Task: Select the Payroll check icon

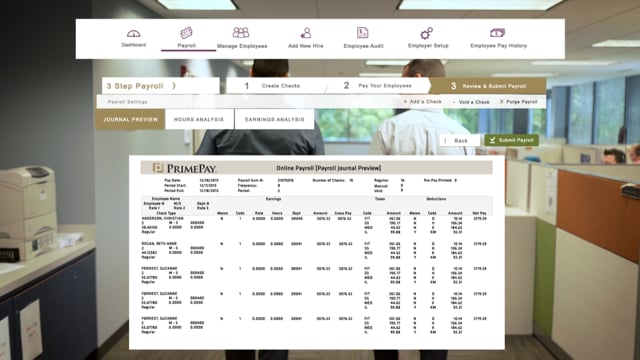Action: tap(187, 33)
